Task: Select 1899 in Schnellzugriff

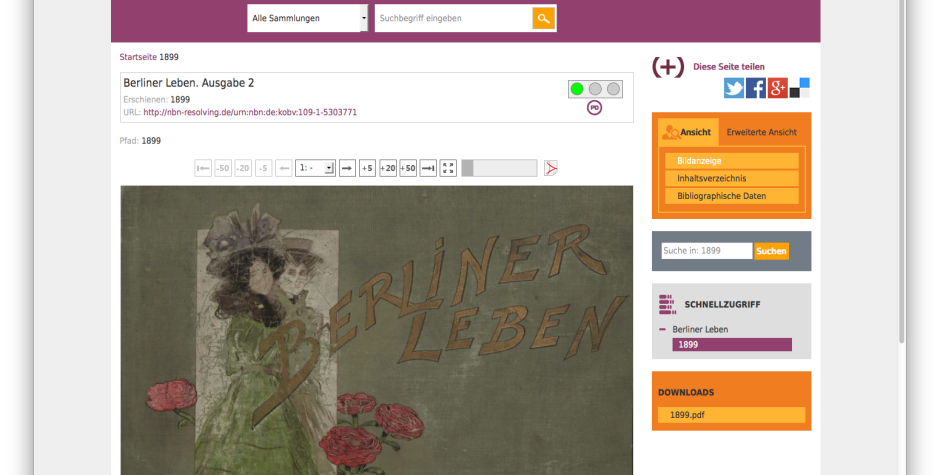Action: (x=731, y=345)
